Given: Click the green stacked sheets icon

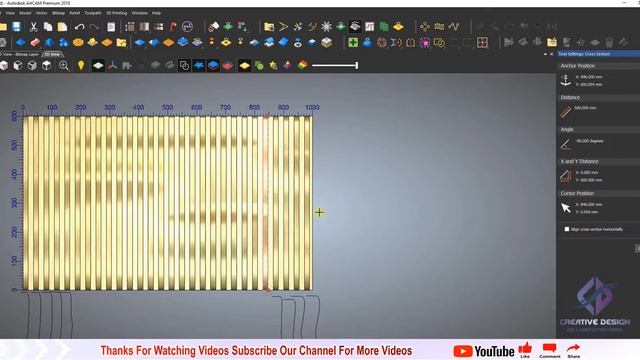Looking at the screenshot, I should tap(384, 27).
